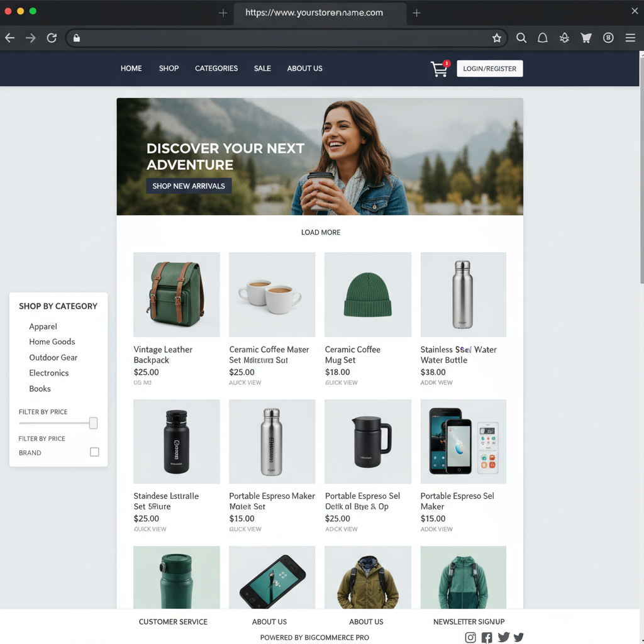Viewport: 644px width, 644px height.
Task: Open the first Twitter bird icon in the footer
Action: [504, 636]
